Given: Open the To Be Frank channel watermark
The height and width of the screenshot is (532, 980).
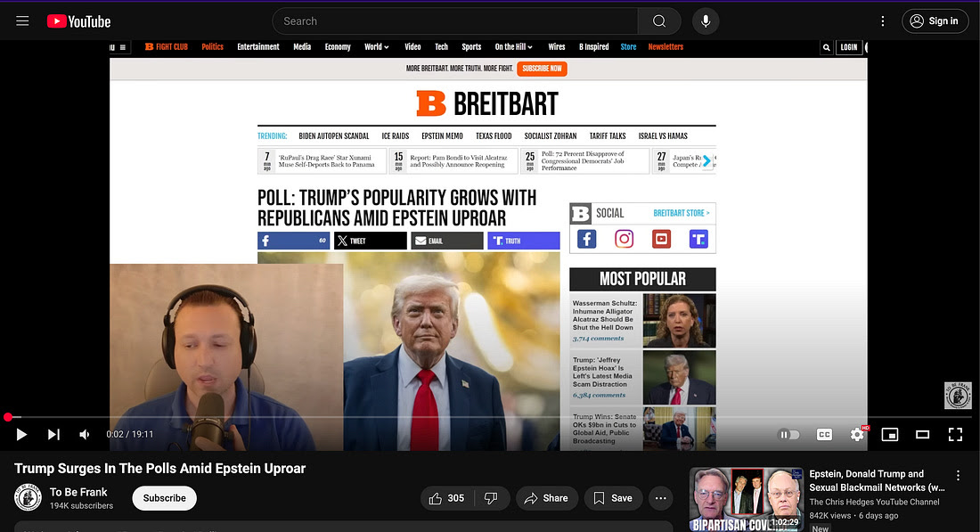Looking at the screenshot, I should 958,395.
